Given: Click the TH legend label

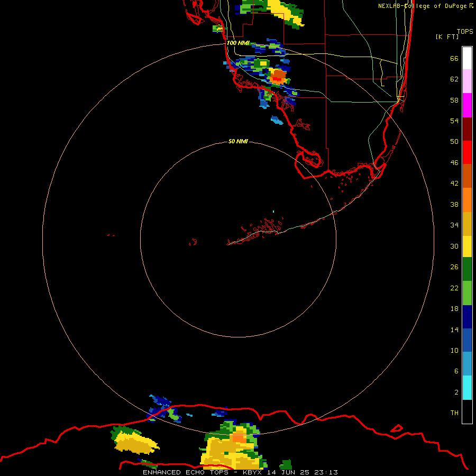Looking at the screenshot, I should (x=454, y=413).
